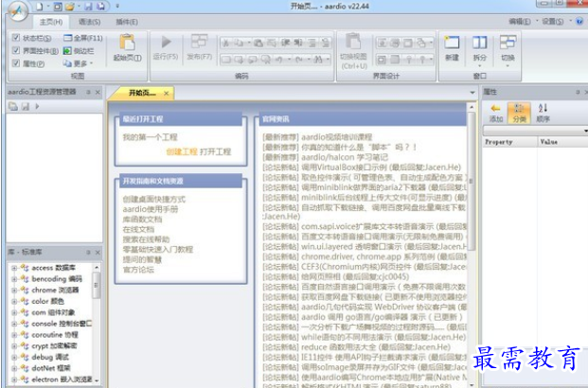
Task: Toggle the 界面控件(B) checkbox
Action: pyautogui.click(x=16, y=50)
